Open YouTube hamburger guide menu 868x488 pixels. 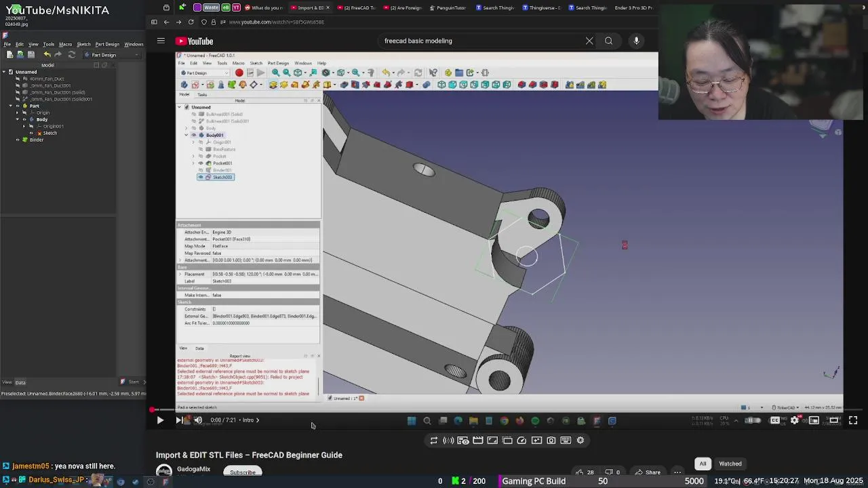pos(161,41)
